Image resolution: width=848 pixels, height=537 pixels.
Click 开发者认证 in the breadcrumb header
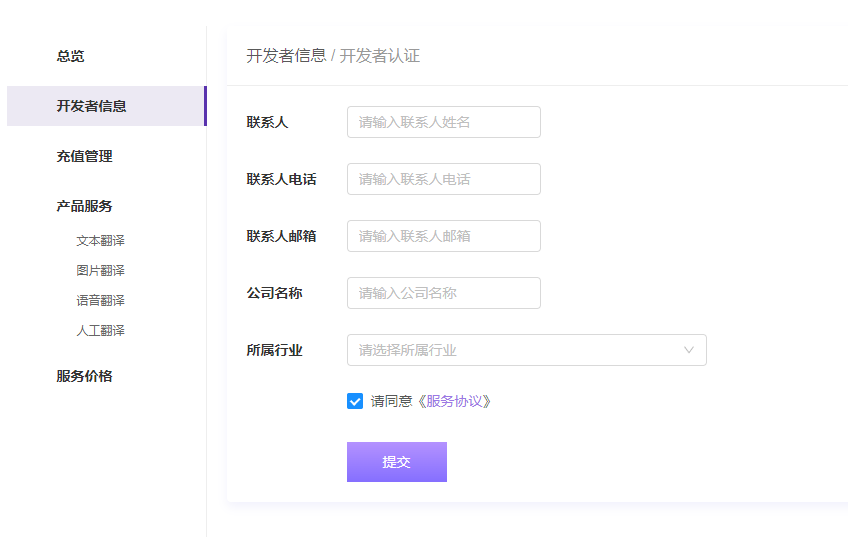click(x=380, y=56)
